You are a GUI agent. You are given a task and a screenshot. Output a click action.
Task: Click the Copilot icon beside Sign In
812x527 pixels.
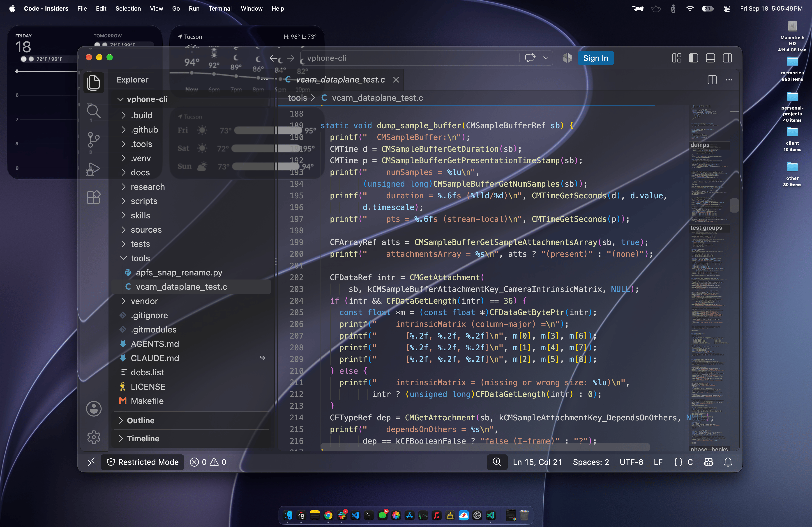click(567, 58)
